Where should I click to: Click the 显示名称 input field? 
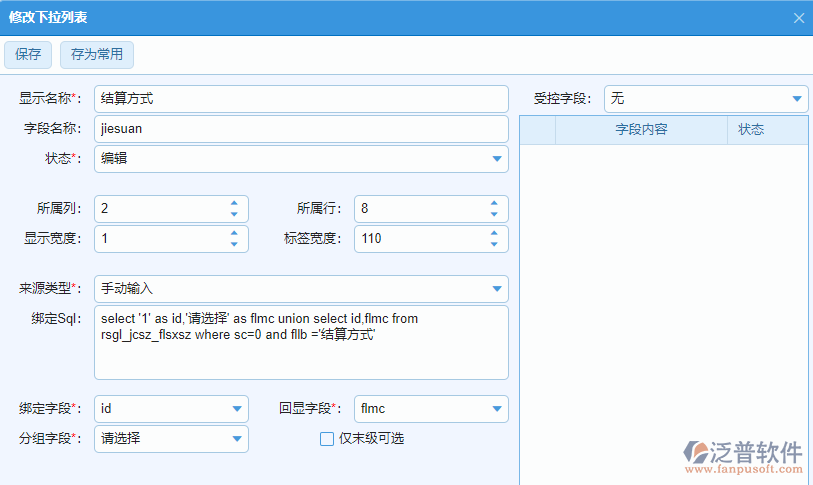point(300,99)
